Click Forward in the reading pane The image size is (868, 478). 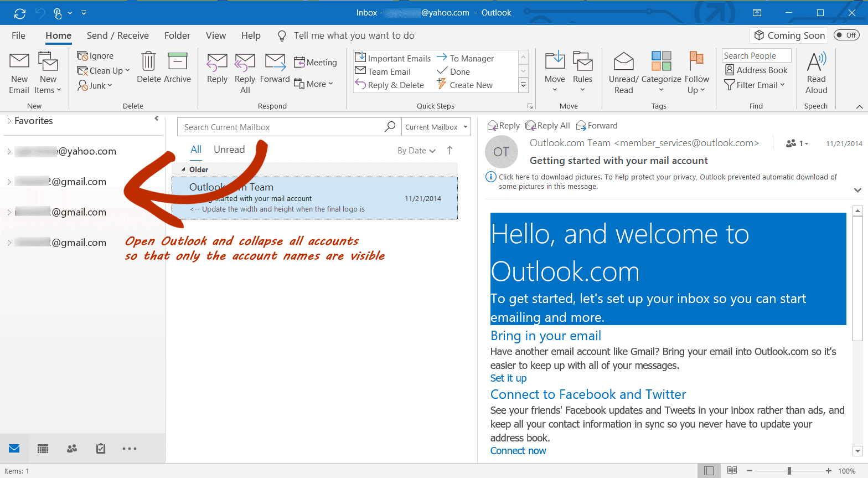[597, 126]
